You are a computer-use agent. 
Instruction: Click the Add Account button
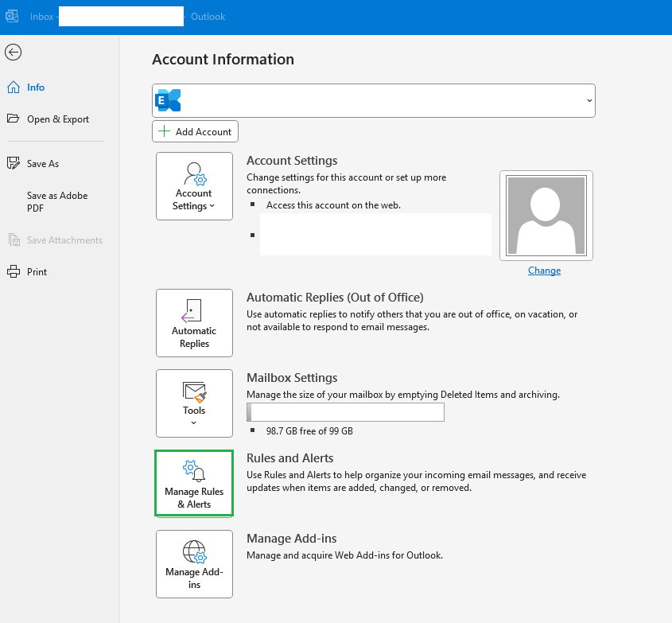click(195, 131)
